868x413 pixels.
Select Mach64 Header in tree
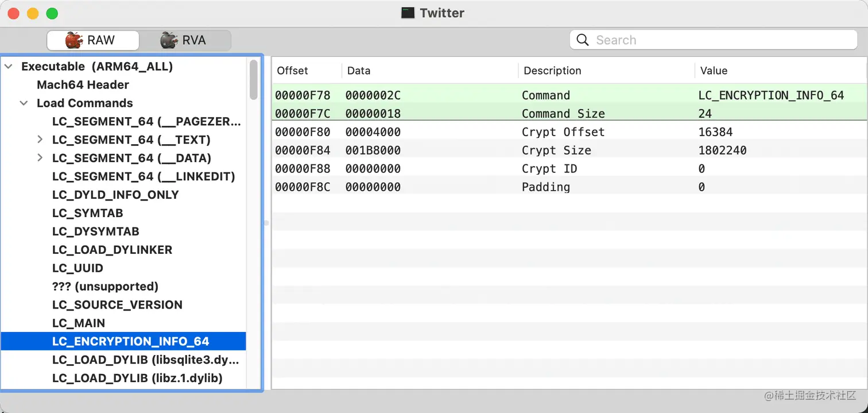click(124, 85)
